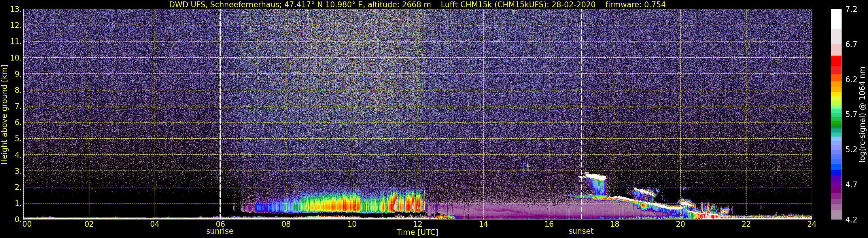Click the '11.' height tick label
This screenshot has width=868, height=238.
point(16,41)
